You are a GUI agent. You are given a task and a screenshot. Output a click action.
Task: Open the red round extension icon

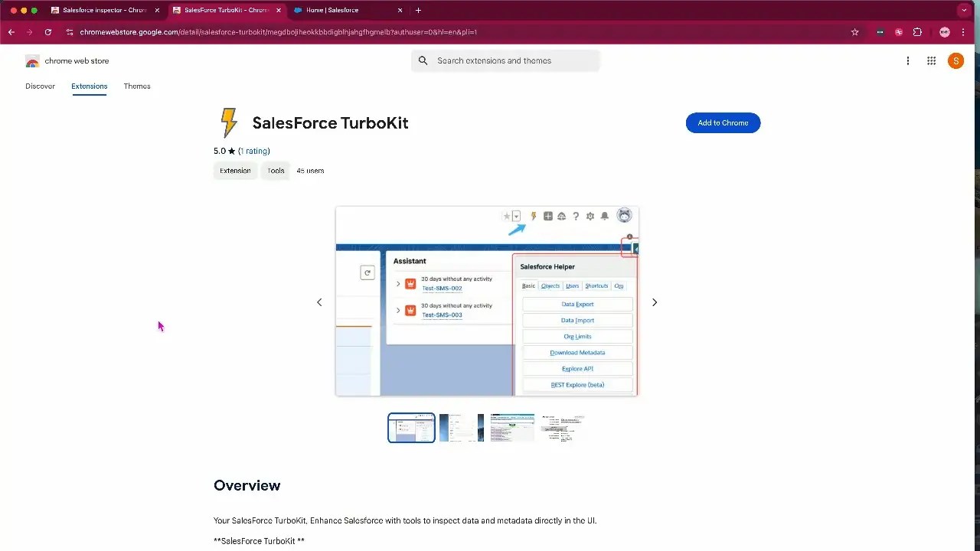click(899, 32)
